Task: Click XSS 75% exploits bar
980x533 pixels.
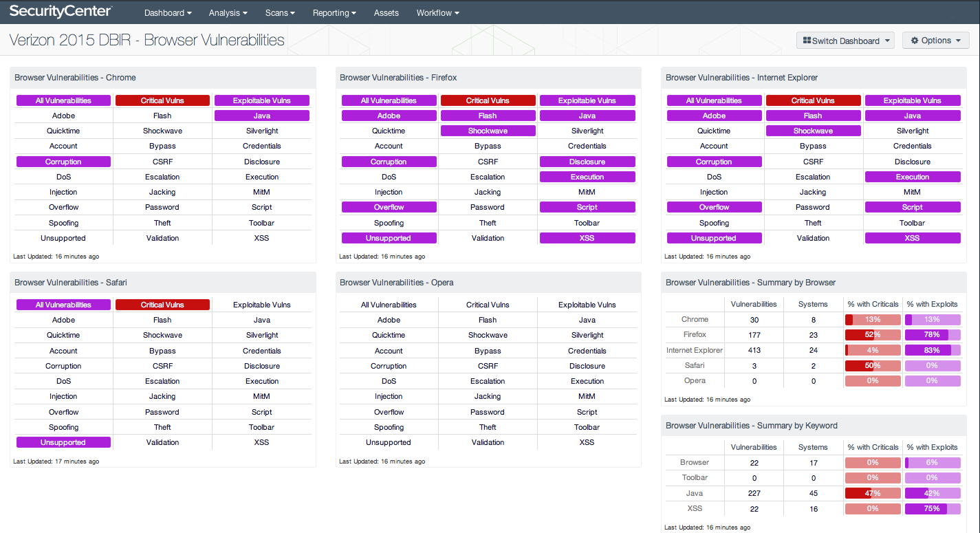Action: coord(933,509)
